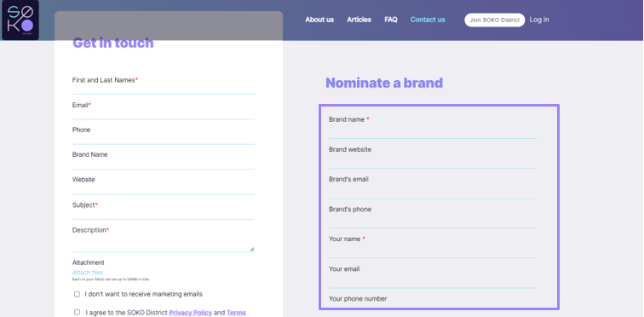Image resolution: width=644 pixels, height=317 pixels.
Task: Click the Email field in Get in touch
Action: pyautogui.click(x=164, y=114)
